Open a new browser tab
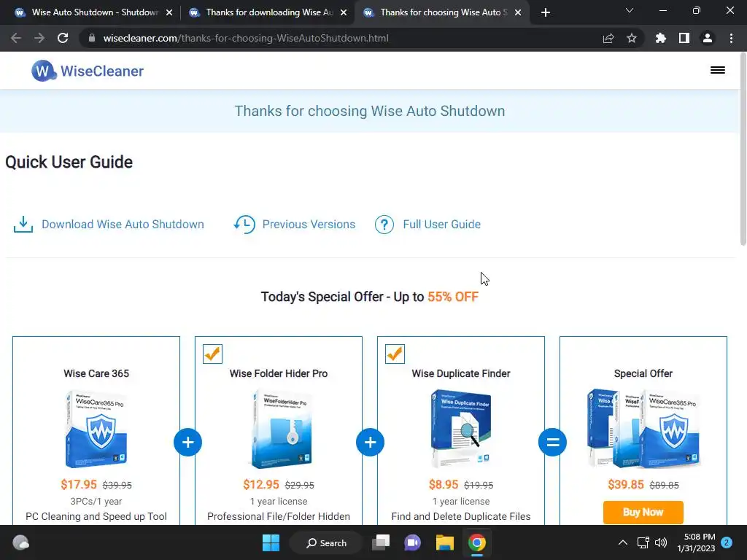Viewport: 747px width, 560px height. (546, 12)
